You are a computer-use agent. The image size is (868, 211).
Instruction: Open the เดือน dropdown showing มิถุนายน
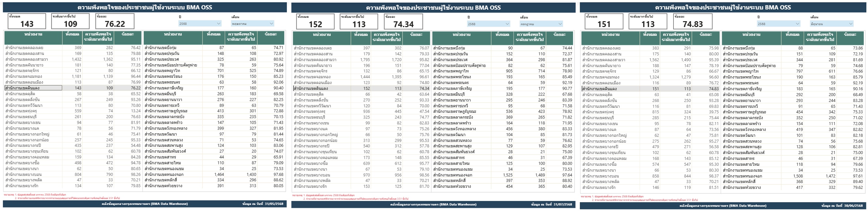click(x=832, y=24)
